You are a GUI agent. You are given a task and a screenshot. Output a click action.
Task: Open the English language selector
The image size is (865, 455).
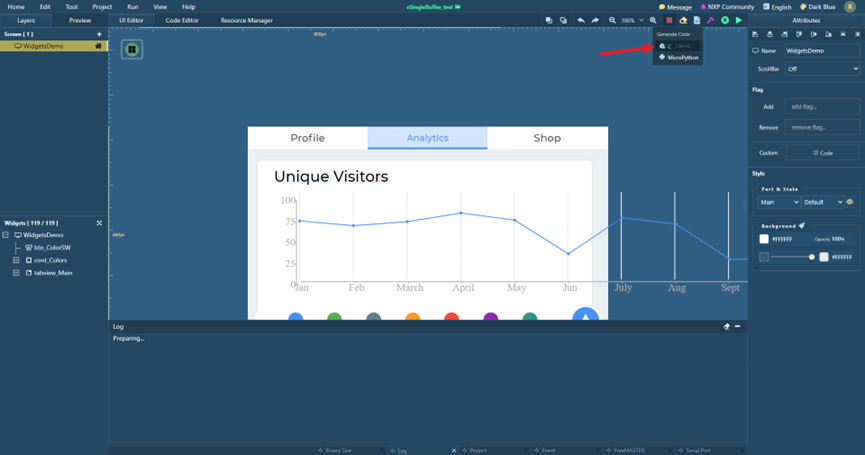777,7
